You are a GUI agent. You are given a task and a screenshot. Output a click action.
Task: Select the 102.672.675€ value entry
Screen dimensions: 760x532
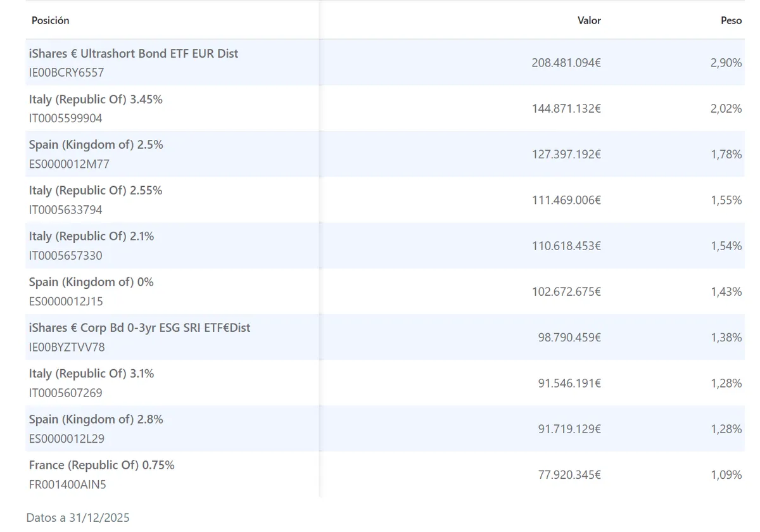(x=566, y=292)
